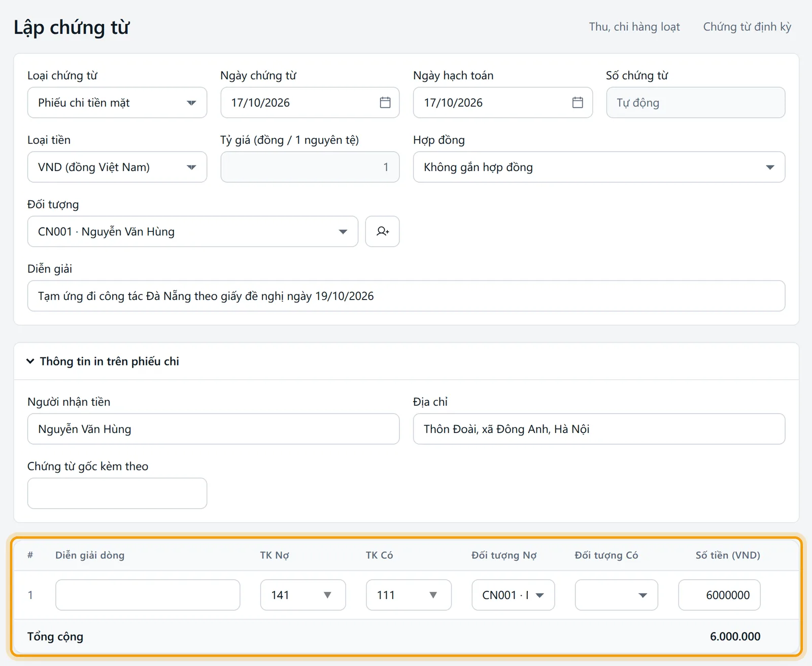Open Đối tượng dropdown CN001 Nguyễn Văn Hùng
The height and width of the screenshot is (666, 812).
point(193,231)
